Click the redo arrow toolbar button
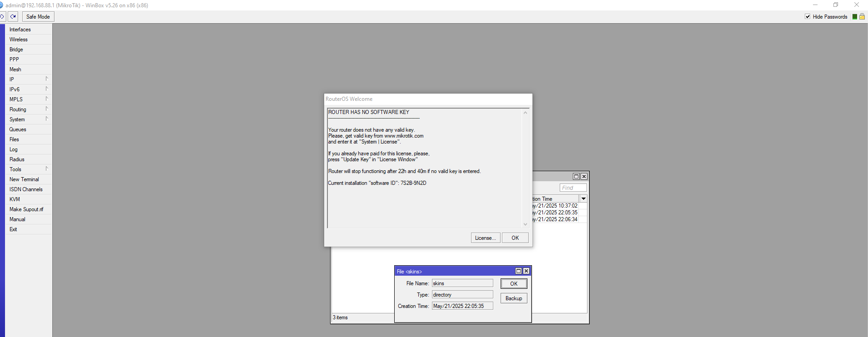This screenshot has width=868, height=337. point(13,17)
